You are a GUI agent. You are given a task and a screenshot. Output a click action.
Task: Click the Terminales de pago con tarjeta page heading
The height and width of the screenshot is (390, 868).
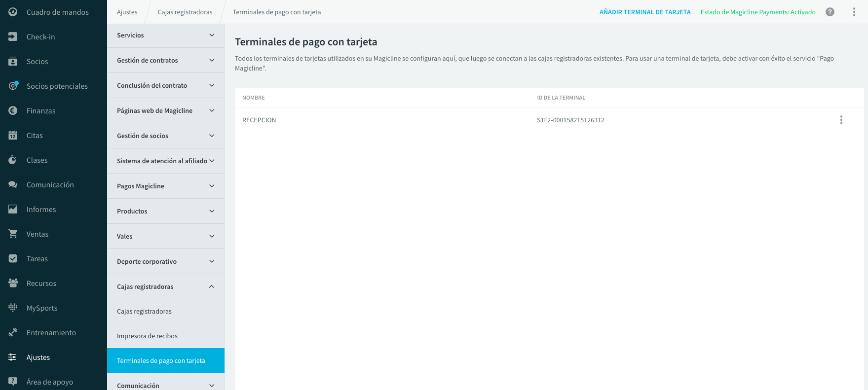(306, 42)
